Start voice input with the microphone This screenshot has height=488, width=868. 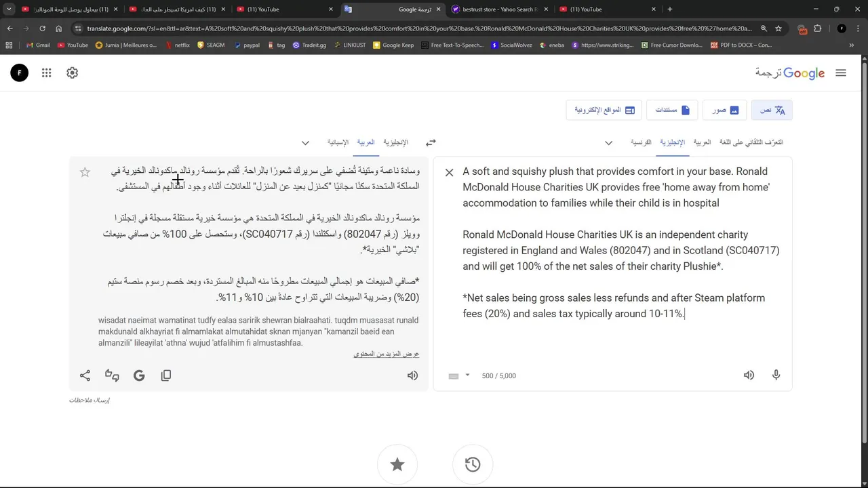click(776, 375)
